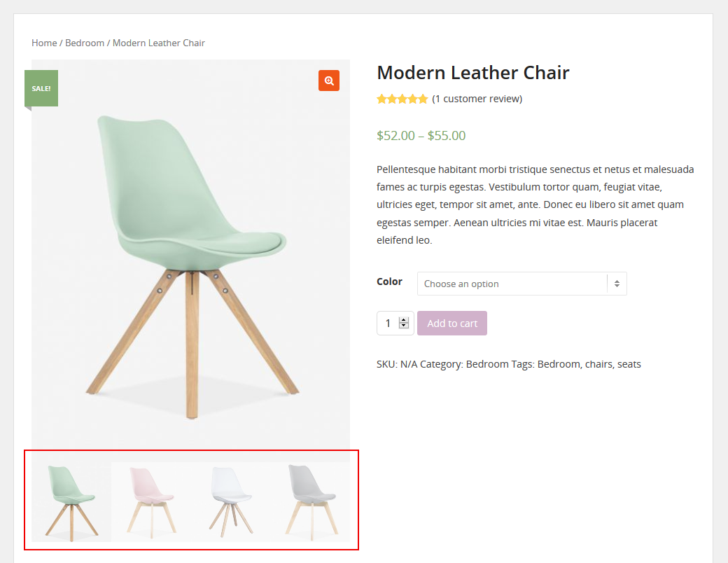Click the five-star rating icons
The image size is (728, 563).
(402, 99)
